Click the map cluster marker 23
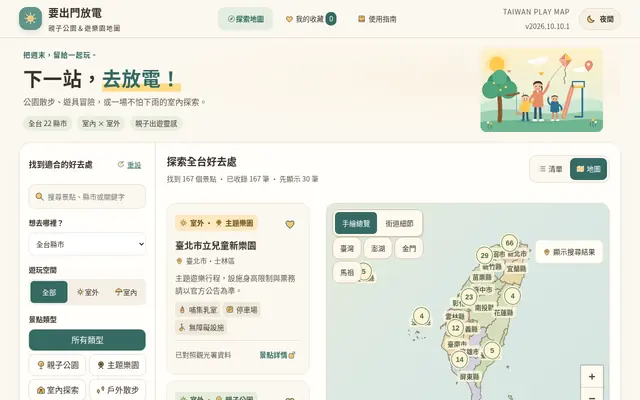This screenshot has height=400, width=640. (x=469, y=297)
